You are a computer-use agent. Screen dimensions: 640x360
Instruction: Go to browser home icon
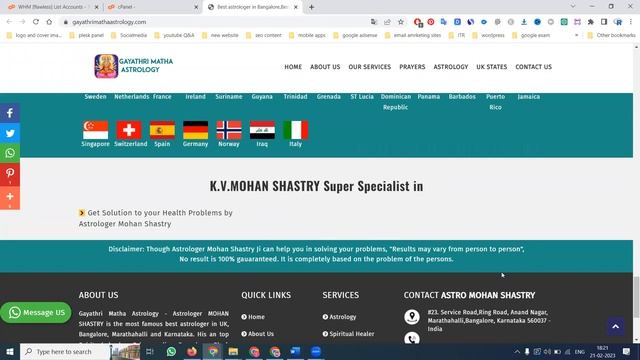pyautogui.click(x=49, y=22)
